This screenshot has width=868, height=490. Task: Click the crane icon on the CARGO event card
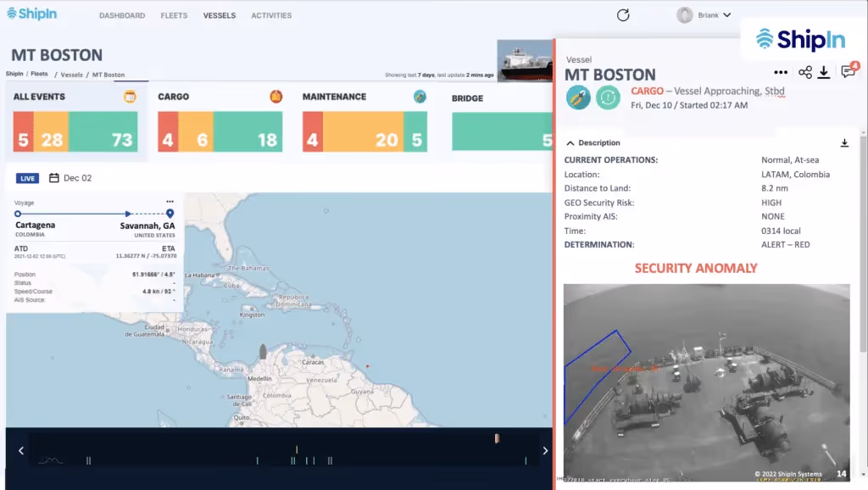tap(274, 96)
